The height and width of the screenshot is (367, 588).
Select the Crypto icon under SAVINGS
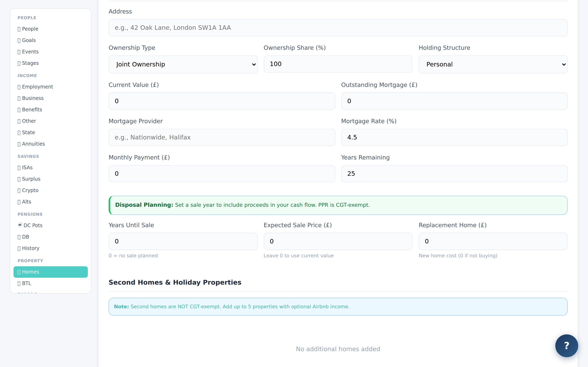(19, 190)
